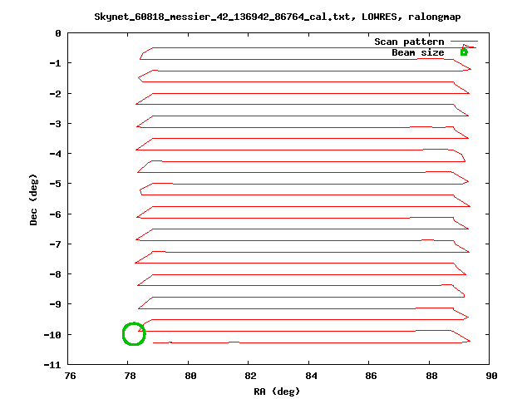The width and height of the screenshot is (532, 399).
Task: Click the 'Dec (deg)' axis label
Action: (x=33, y=199)
